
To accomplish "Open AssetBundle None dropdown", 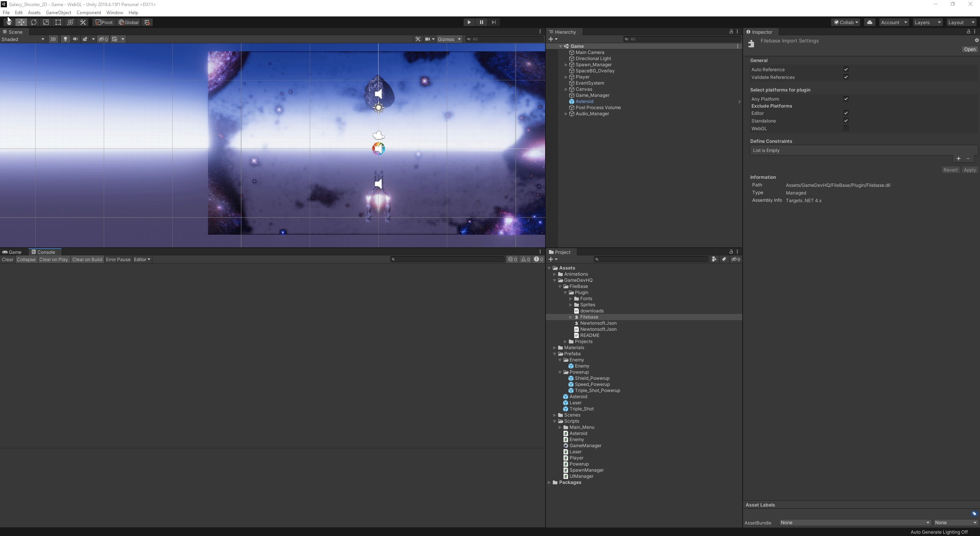I will 855,523.
